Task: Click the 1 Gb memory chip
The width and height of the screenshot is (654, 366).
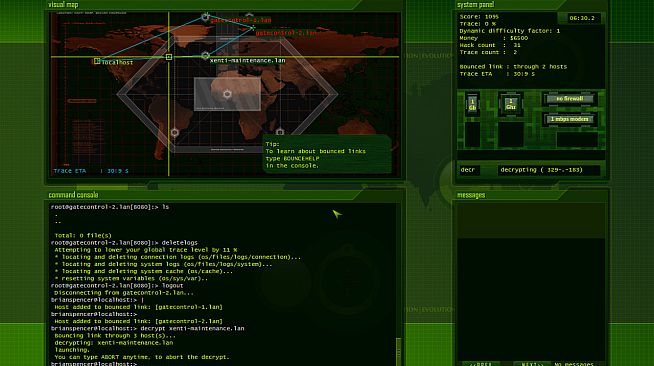Action: [472, 104]
